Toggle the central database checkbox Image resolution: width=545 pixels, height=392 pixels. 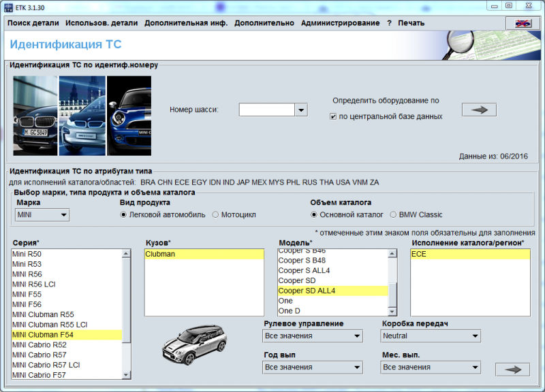[x=332, y=116]
